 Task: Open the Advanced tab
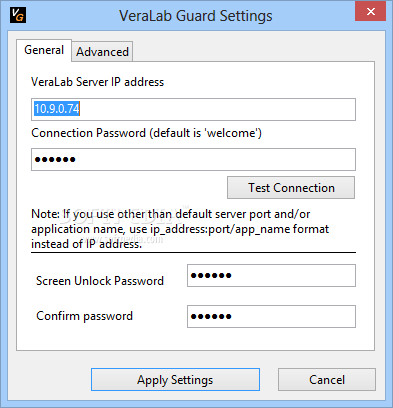(102, 52)
